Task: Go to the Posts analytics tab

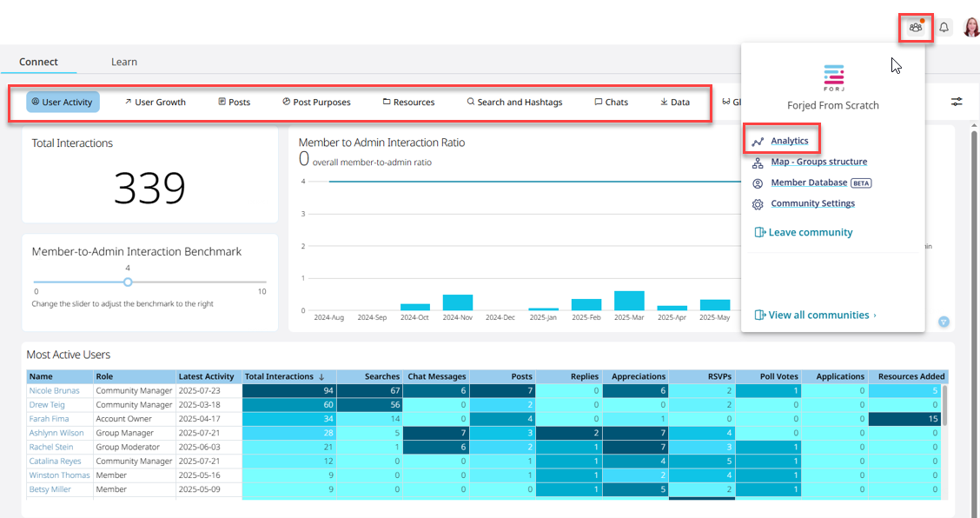Action: point(235,102)
